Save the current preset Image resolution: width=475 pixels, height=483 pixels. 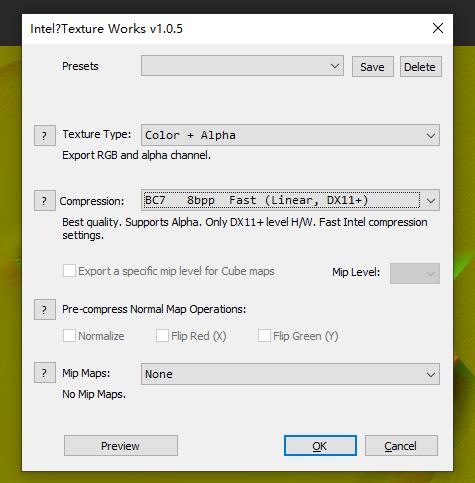pos(373,67)
